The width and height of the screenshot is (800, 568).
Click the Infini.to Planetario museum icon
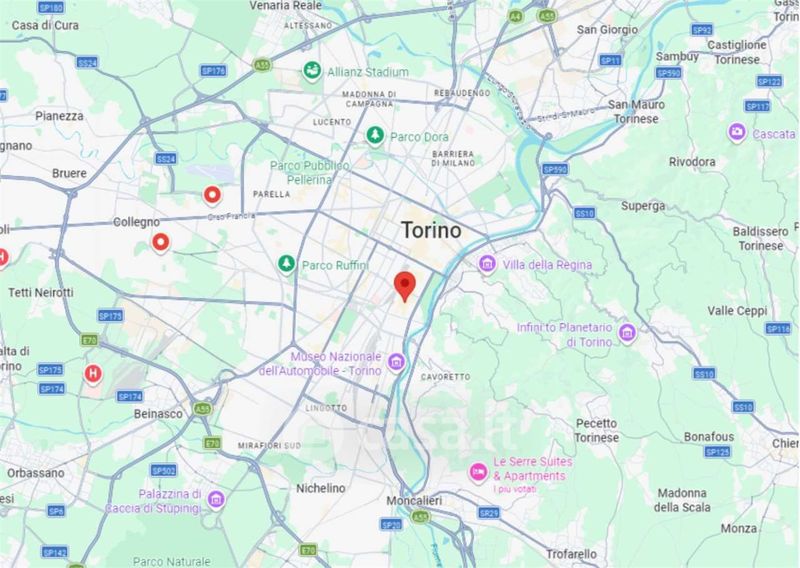click(x=627, y=333)
